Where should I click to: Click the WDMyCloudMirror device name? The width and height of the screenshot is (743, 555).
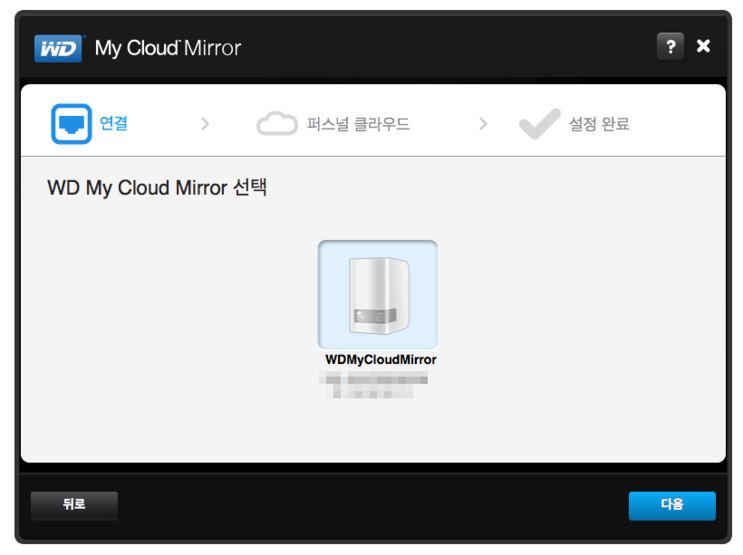[x=381, y=360]
